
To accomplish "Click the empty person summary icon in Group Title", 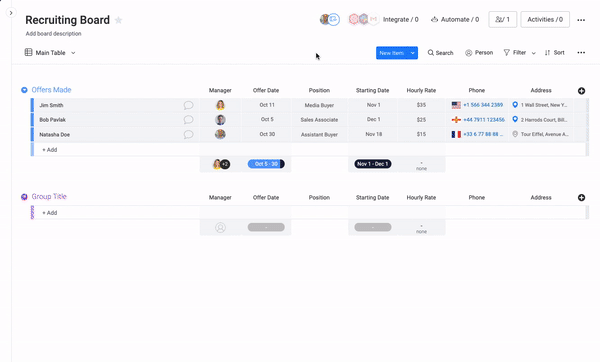I will pyautogui.click(x=220, y=228).
